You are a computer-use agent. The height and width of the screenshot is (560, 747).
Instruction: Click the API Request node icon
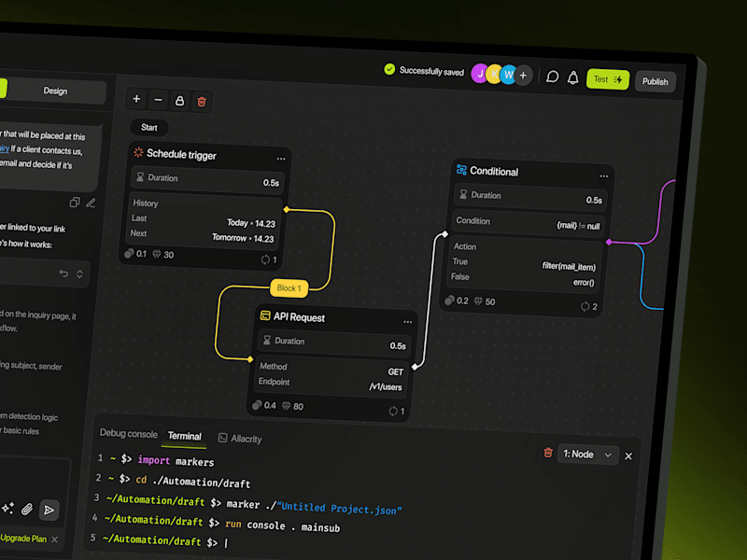(265, 315)
